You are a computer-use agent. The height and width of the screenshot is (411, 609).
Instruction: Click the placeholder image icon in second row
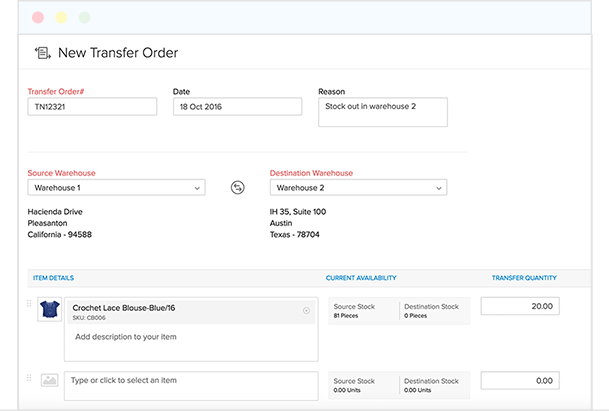pyautogui.click(x=49, y=381)
